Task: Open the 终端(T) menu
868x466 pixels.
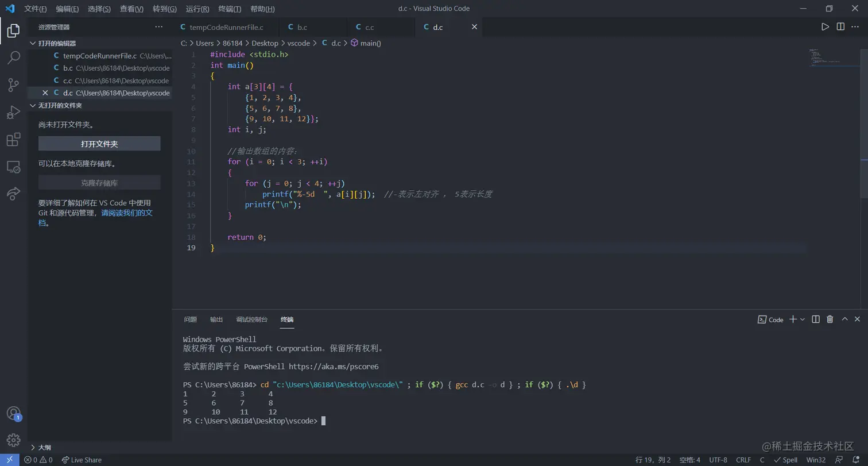Action: point(230,9)
